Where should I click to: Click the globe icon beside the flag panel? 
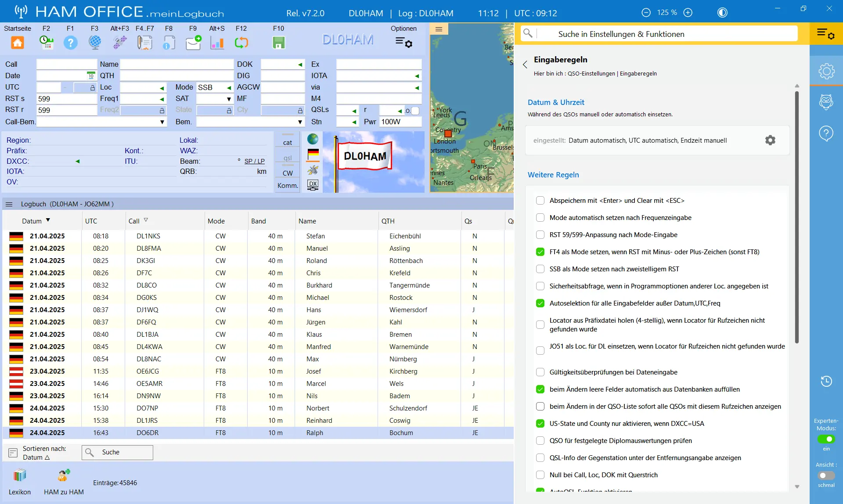(x=313, y=139)
